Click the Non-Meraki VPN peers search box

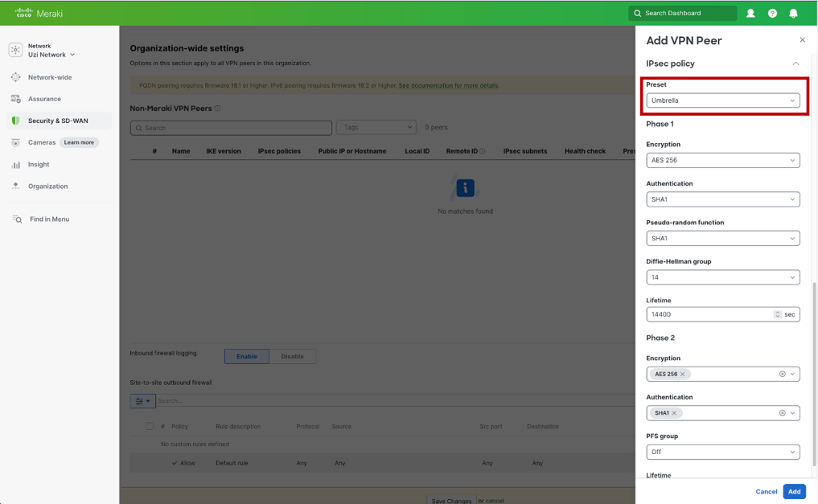(231, 128)
